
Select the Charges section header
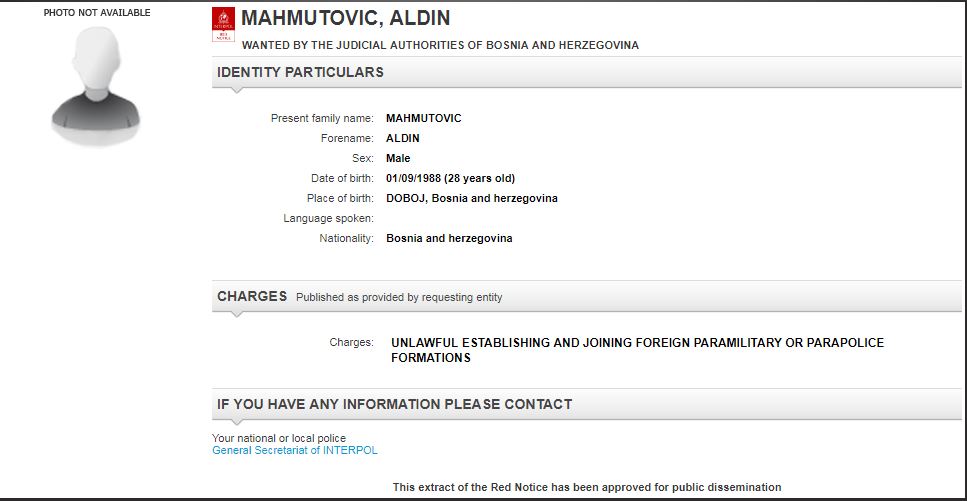(252, 296)
